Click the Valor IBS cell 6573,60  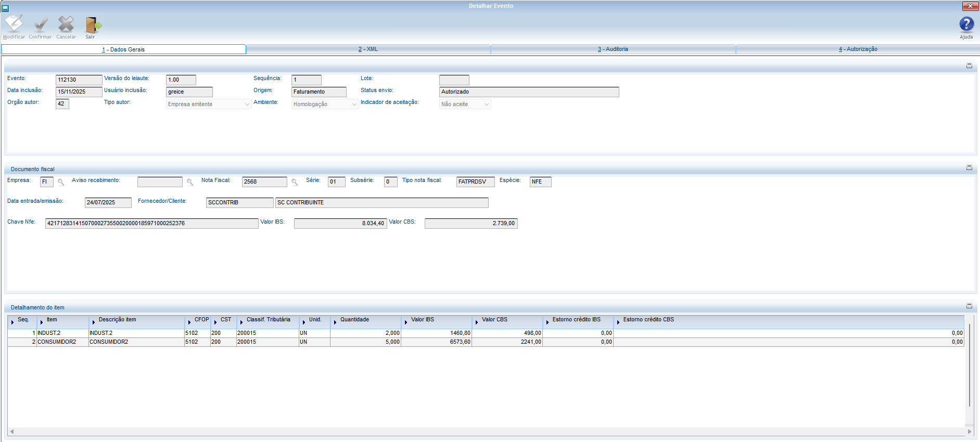click(436, 342)
